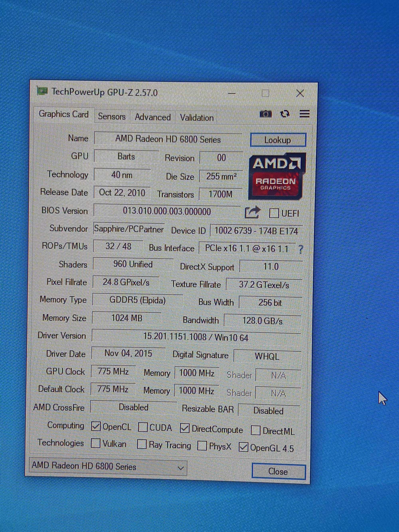399x532 pixels.
Task: Click the Default Clock 775 MHz value
Action: coord(113,389)
